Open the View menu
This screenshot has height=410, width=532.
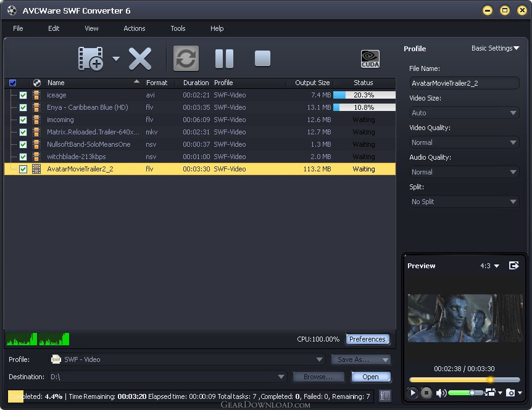tap(91, 28)
